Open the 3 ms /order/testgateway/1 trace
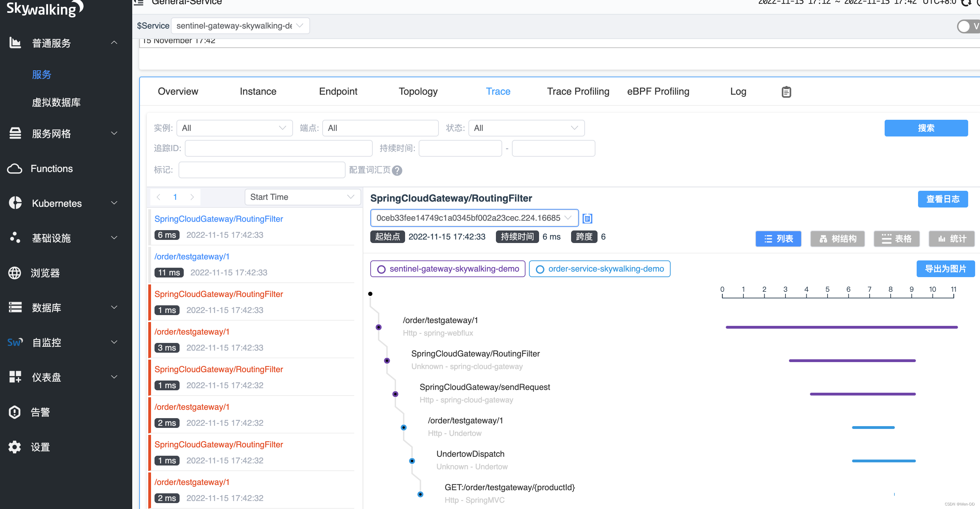 (251, 339)
